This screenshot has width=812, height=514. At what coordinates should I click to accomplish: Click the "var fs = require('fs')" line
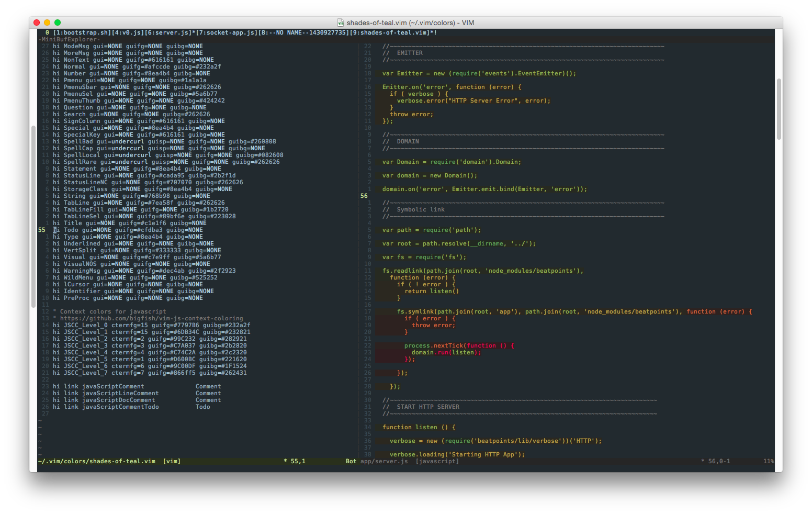[x=424, y=257]
